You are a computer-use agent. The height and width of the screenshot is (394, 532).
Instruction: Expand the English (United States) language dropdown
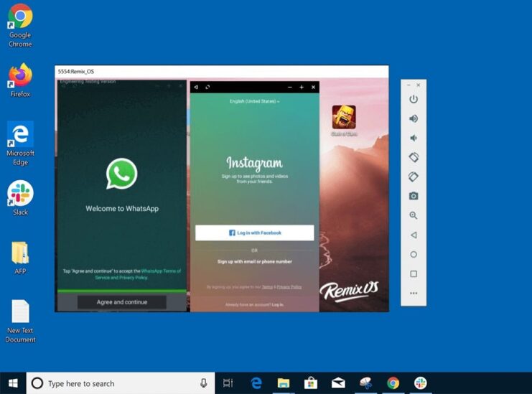254,102
